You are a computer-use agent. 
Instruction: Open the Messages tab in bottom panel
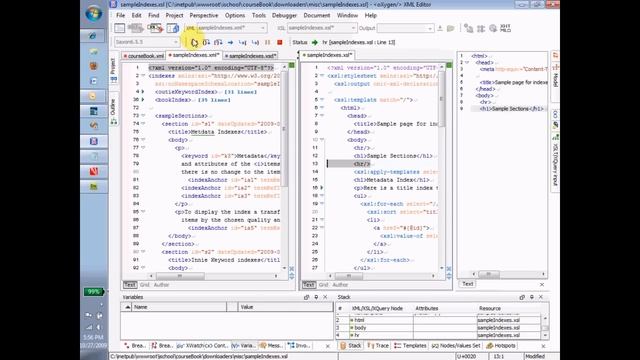pyautogui.click(x=271, y=346)
